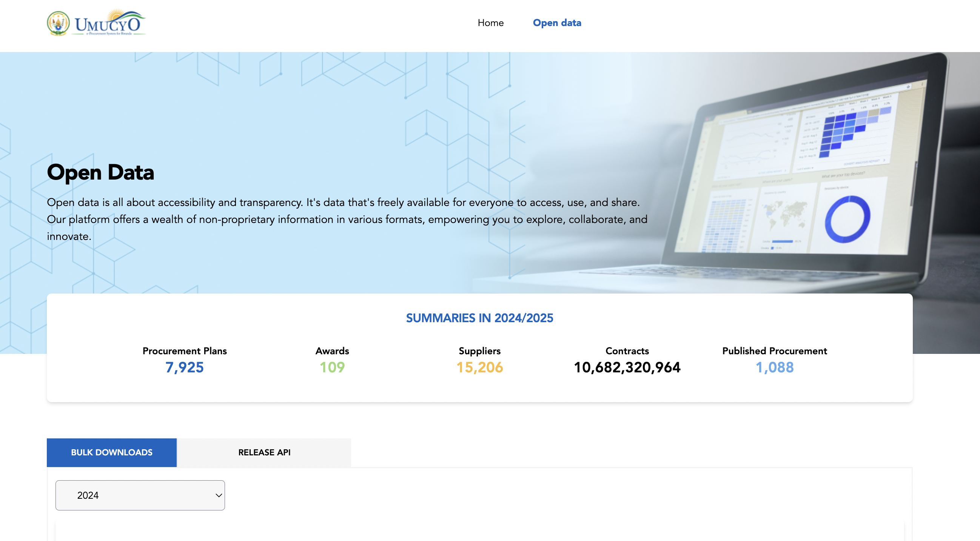Open the Home navigation link
The image size is (980, 541).
[x=490, y=23]
